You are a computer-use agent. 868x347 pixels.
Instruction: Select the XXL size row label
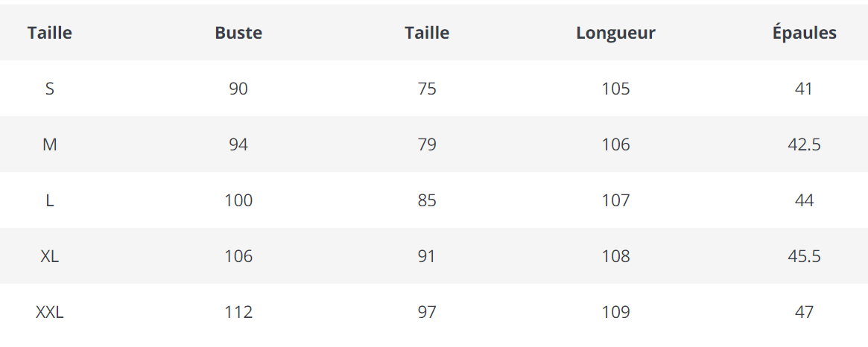click(50, 312)
